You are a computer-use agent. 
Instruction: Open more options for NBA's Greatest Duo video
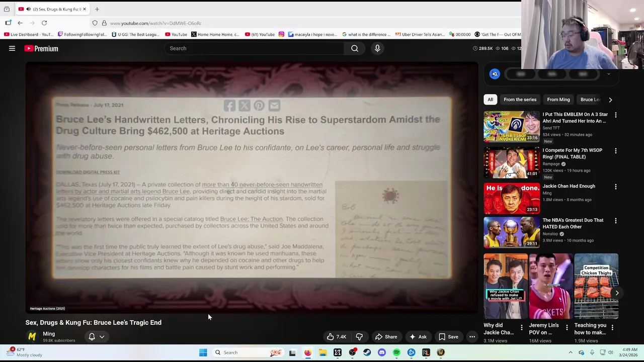[615, 221]
